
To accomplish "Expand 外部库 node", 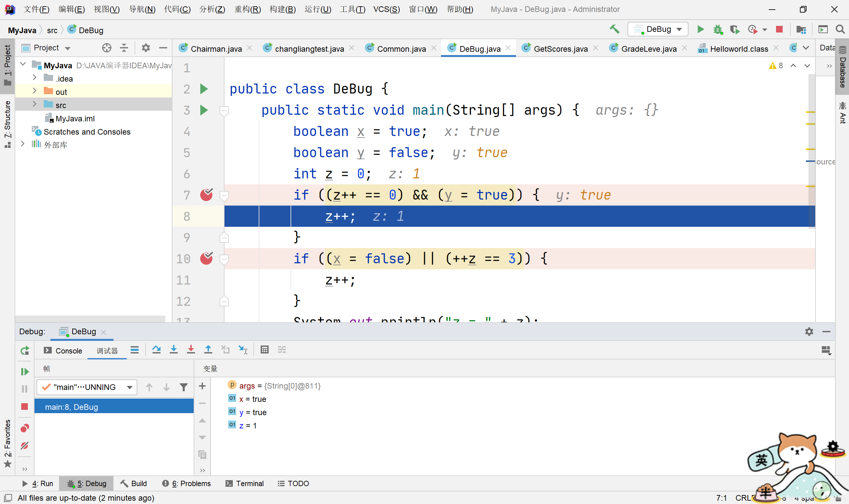I will (x=23, y=144).
